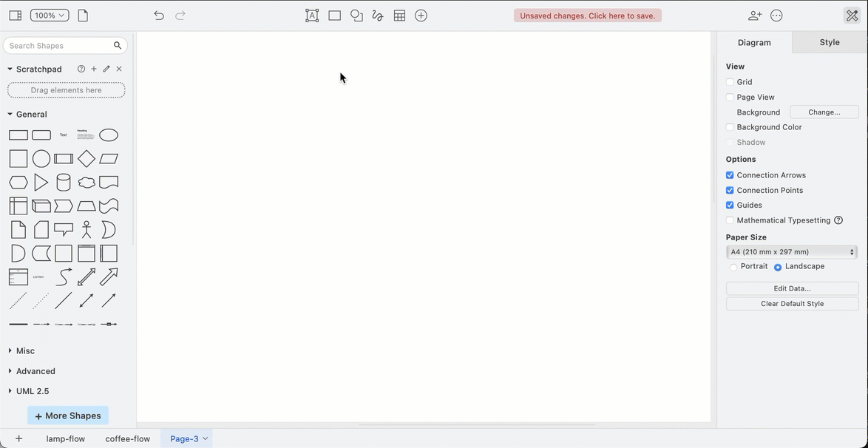Click the sketch shapes icon next to rectangle

click(356, 15)
